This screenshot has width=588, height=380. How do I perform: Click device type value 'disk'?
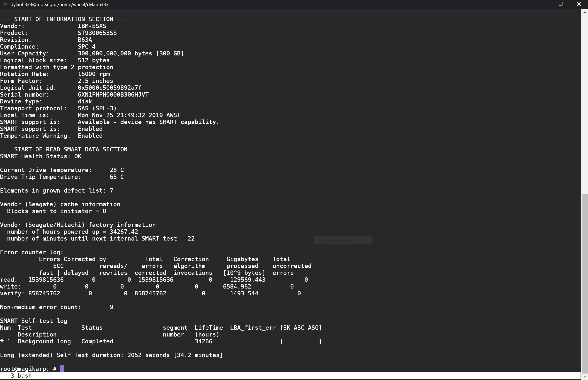click(85, 101)
